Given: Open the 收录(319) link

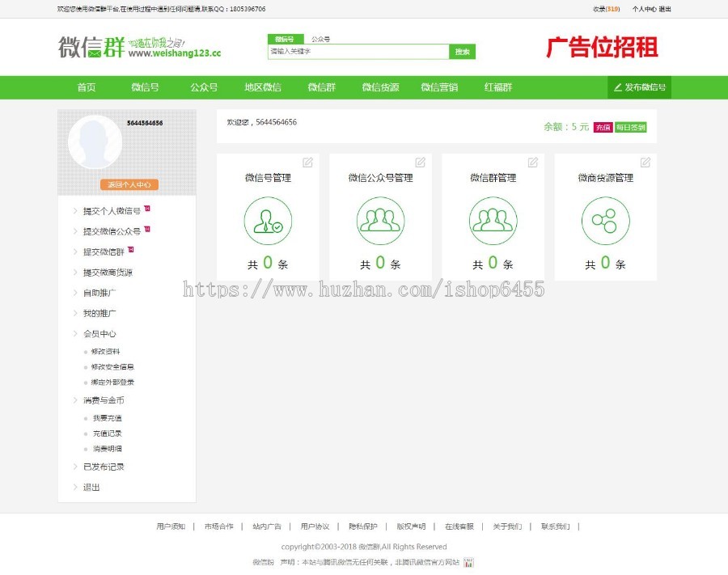Looking at the screenshot, I should [x=607, y=9].
